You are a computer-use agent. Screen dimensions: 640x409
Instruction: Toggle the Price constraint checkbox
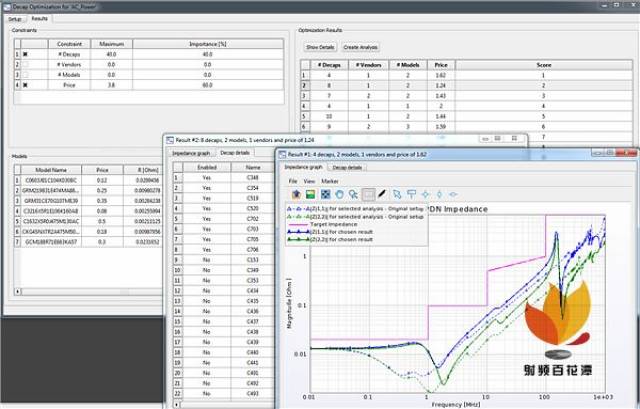[x=25, y=85]
